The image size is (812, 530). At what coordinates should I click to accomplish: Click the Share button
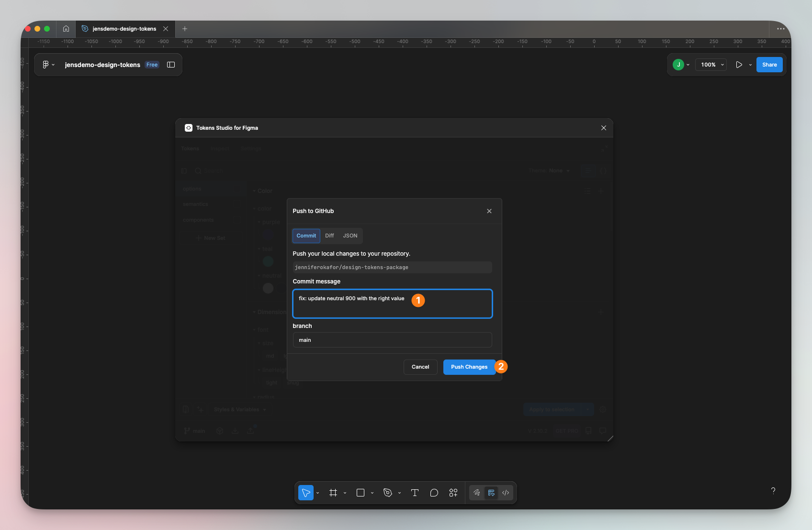[x=769, y=65]
